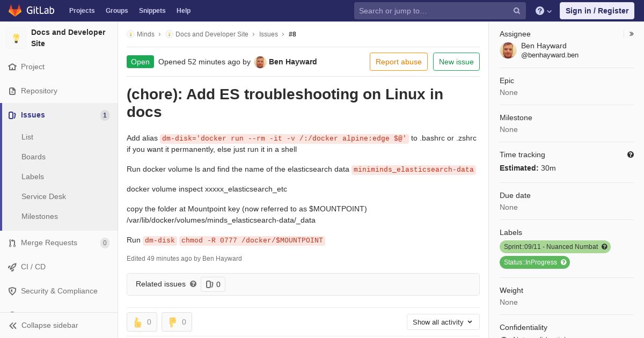644x338 pixels.
Task: Click the Minds breadcrumb link
Action: click(x=145, y=34)
